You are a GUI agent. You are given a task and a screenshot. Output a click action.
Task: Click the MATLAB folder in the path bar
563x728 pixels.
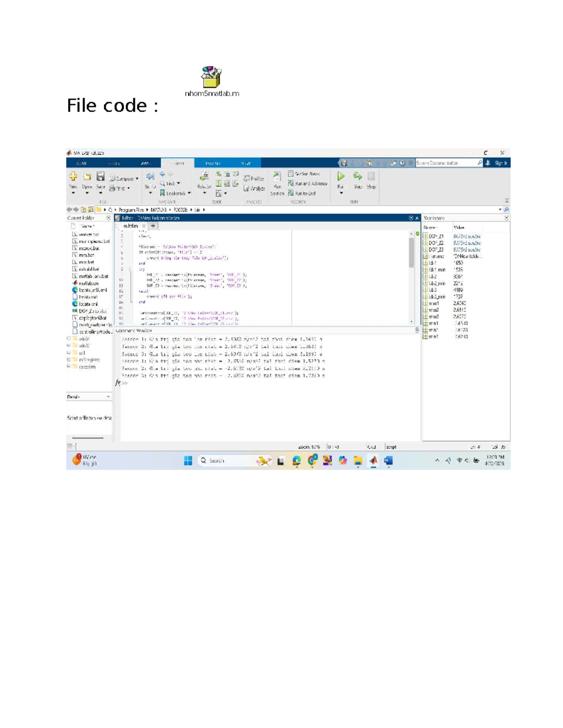(x=159, y=210)
